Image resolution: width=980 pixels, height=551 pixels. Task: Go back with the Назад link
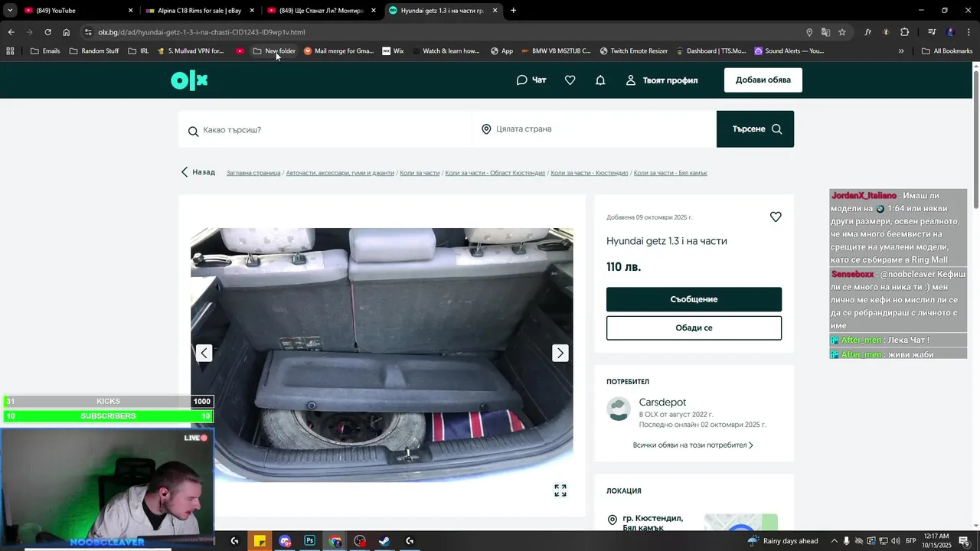point(198,172)
